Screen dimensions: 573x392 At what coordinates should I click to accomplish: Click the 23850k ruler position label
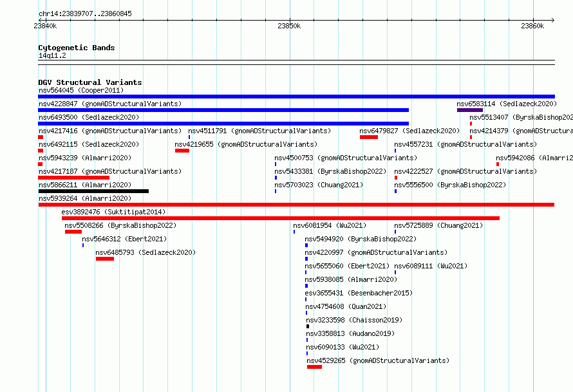coord(289,26)
